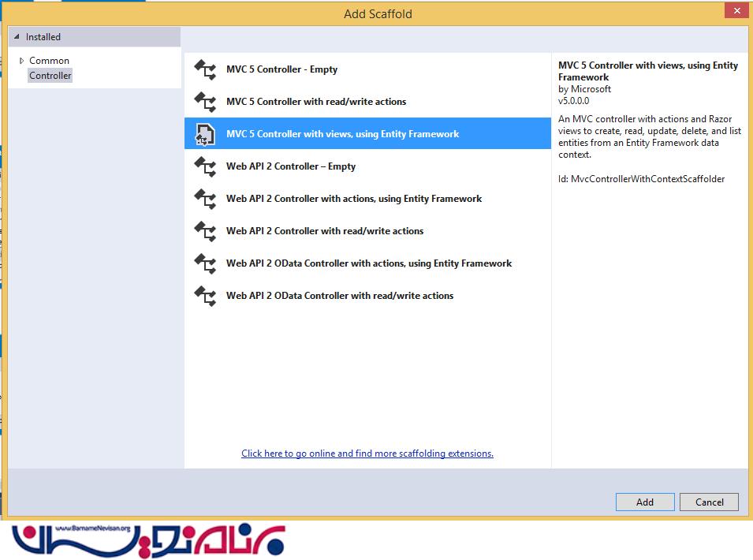This screenshot has width=753, height=560.
Task: Select the Installed header label
Action: click(43, 37)
